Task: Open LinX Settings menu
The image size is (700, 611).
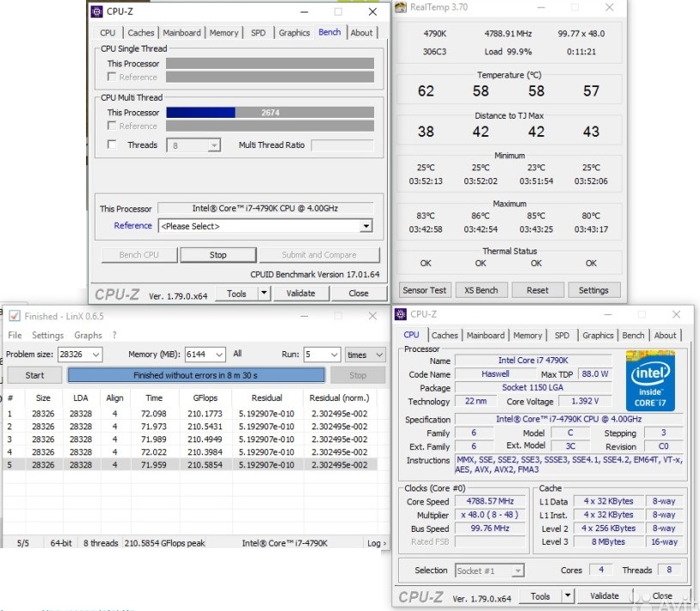Action: point(48,335)
